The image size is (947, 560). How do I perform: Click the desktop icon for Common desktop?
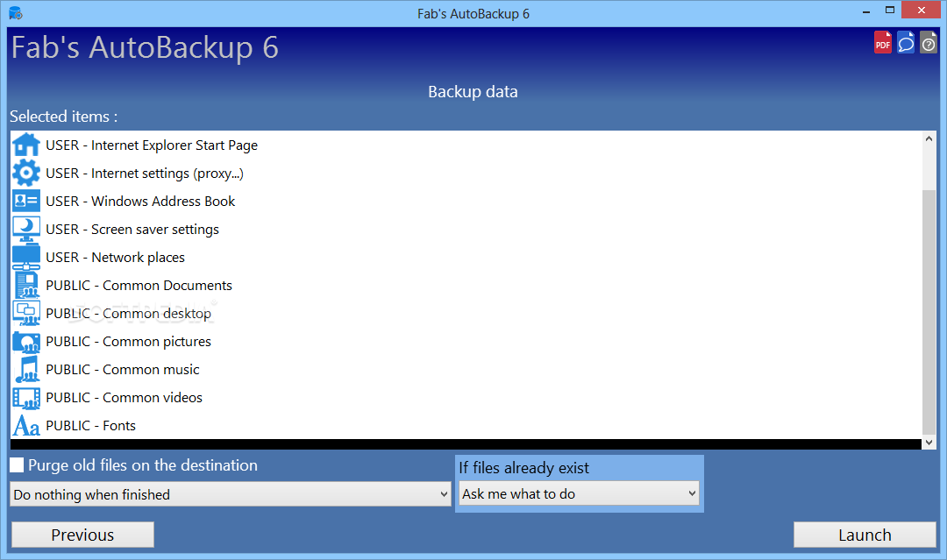tap(26, 313)
